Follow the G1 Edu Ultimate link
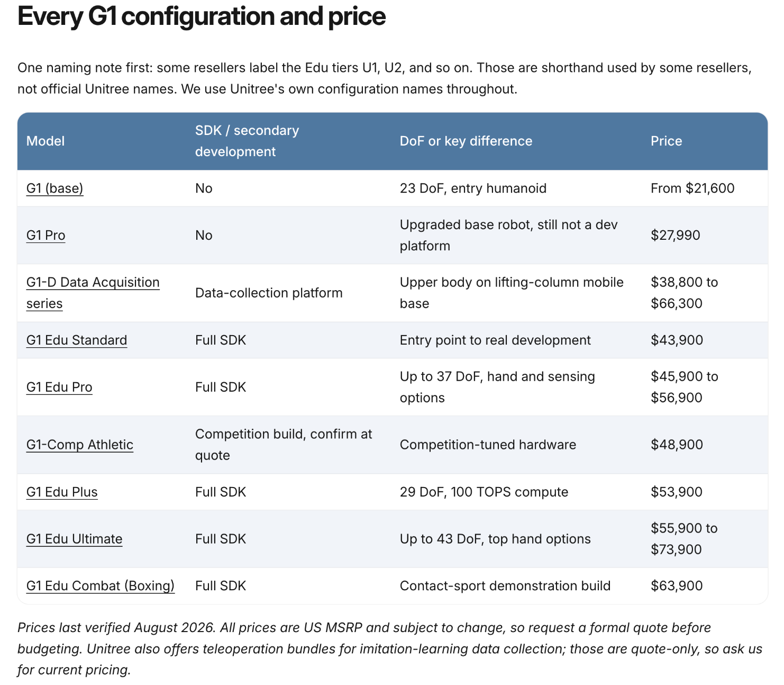The height and width of the screenshot is (685, 784). [75, 539]
